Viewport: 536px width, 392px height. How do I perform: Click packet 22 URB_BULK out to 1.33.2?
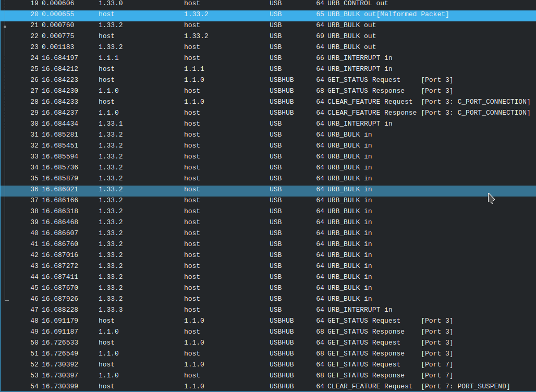(261, 36)
